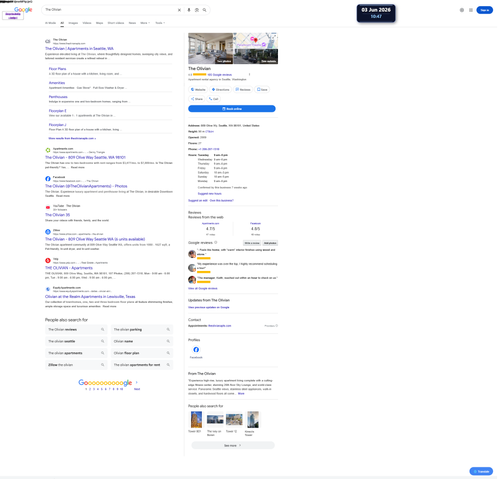
Task: Click the Call button
Action: pyautogui.click(x=213, y=99)
